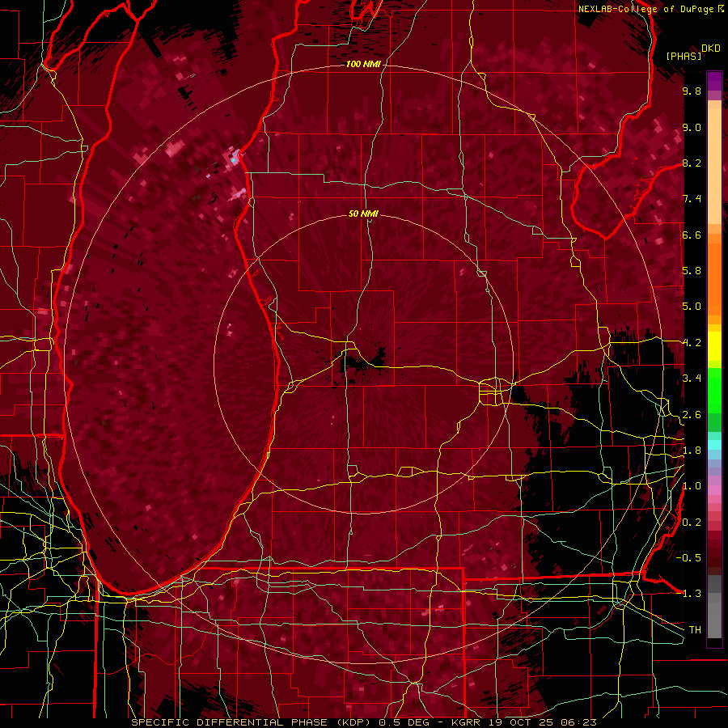This screenshot has height=728, width=728.
Task: Click the 6.6 value on color scale
Action: [x=692, y=235]
